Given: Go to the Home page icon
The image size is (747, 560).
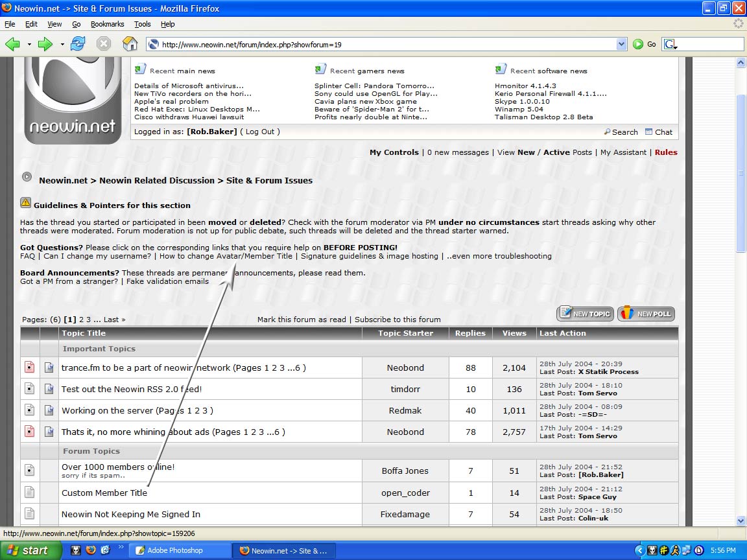Looking at the screenshot, I should (130, 44).
